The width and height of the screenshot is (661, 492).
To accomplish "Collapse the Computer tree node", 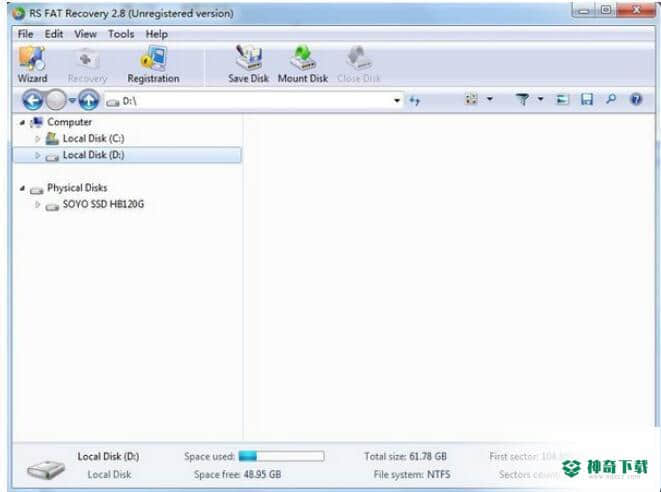I will tap(22, 123).
